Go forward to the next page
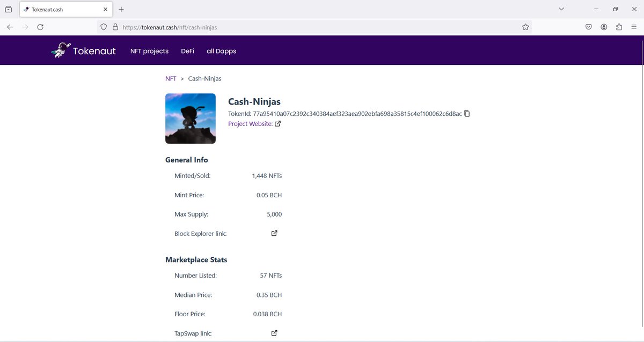Viewport: 644px width, 342px height. (25, 27)
